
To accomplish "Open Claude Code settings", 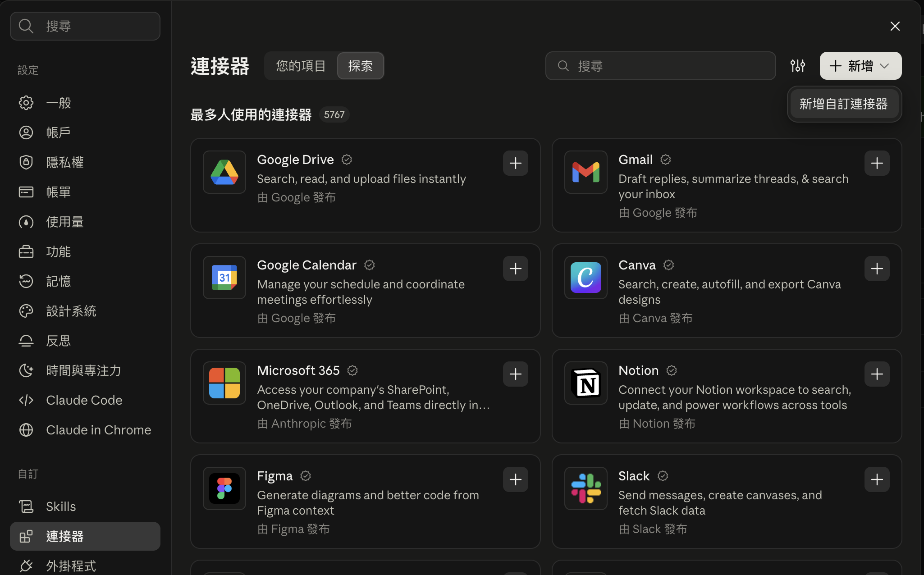I will tap(85, 400).
